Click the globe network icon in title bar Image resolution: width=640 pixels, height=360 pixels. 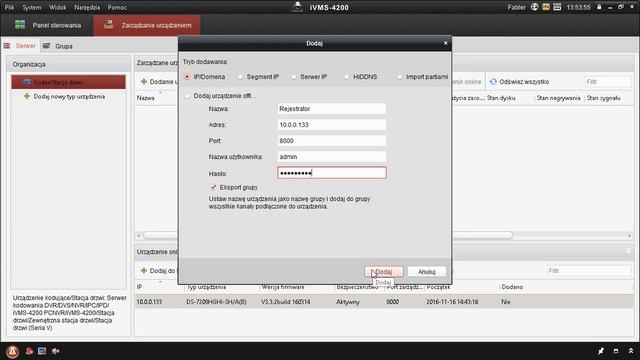tap(534, 7)
